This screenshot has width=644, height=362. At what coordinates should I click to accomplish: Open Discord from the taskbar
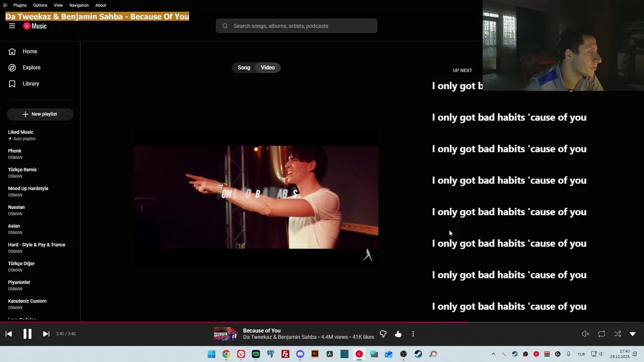tap(300, 354)
